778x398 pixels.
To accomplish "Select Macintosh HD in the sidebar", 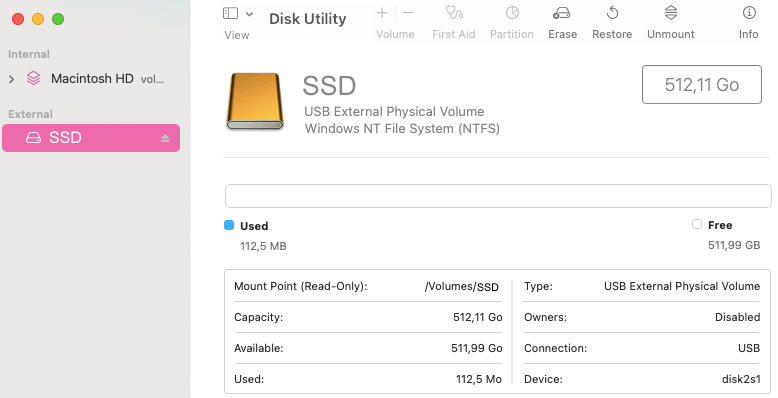I will pos(92,78).
